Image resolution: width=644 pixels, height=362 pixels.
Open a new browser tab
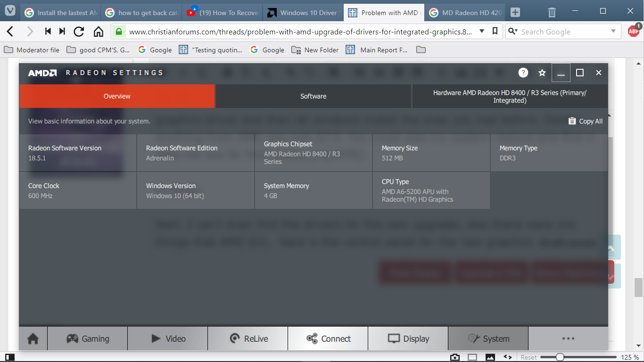515,13
